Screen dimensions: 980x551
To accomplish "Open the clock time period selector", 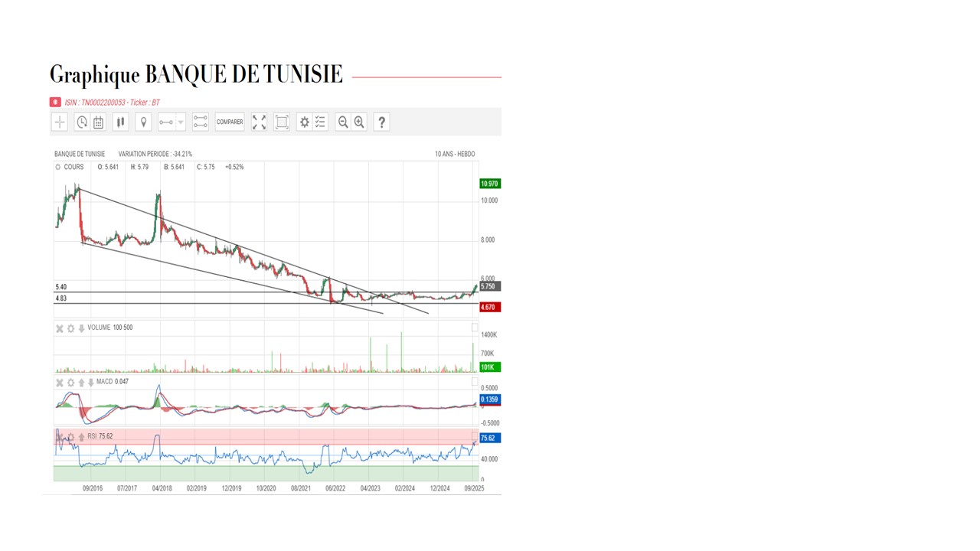I will pos(82,122).
